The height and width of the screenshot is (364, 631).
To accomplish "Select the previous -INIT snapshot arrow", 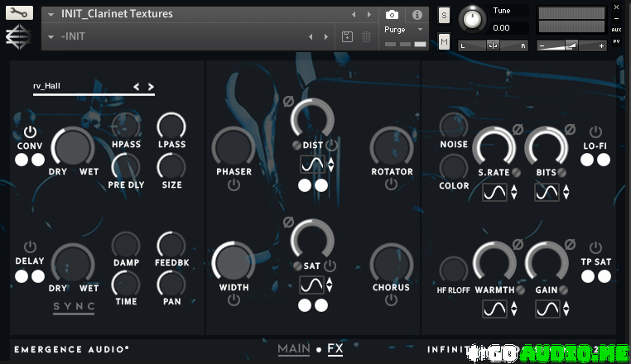I will click(x=311, y=37).
